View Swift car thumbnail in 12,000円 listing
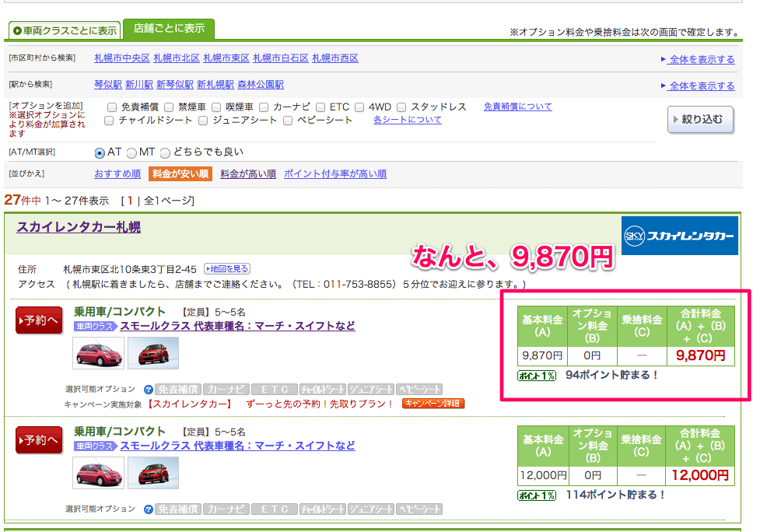760x532 pixels. (x=153, y=472)
